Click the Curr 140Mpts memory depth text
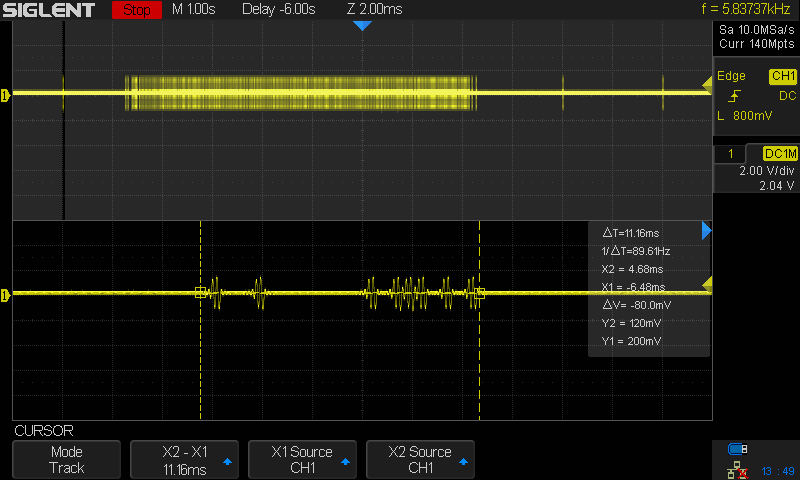The width and height of the screenshot is (800, 480). 757,44
